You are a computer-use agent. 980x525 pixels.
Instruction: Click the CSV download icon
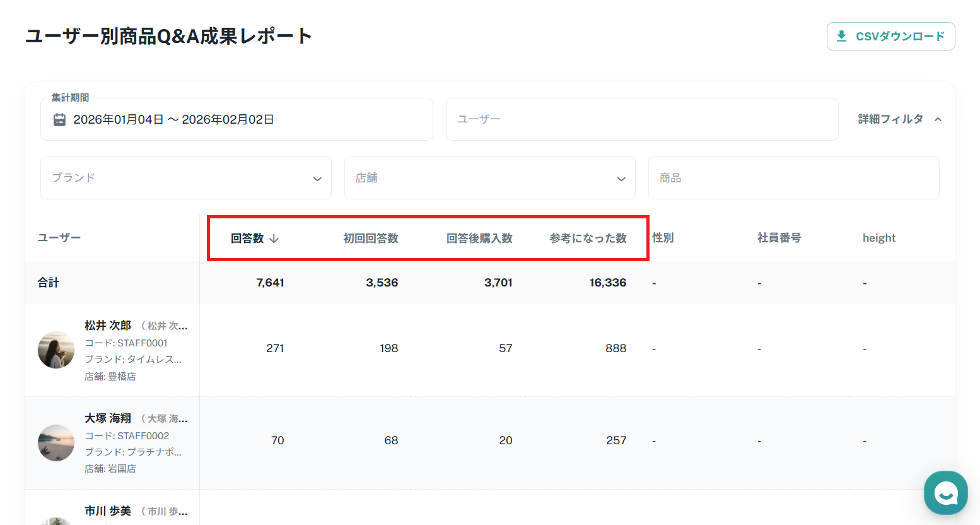click(x=841, y=36)
